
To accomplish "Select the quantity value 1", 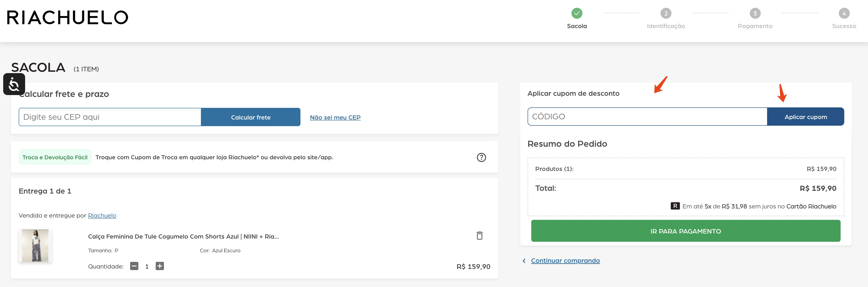I will (147, 266).
